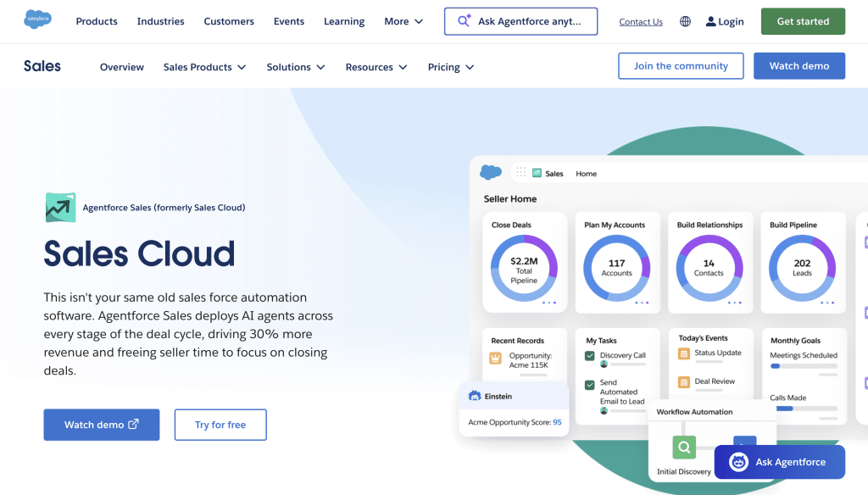The height and width of the screenshot is (495, 868).
Task: Click the Try for free button
Action: 220,425
